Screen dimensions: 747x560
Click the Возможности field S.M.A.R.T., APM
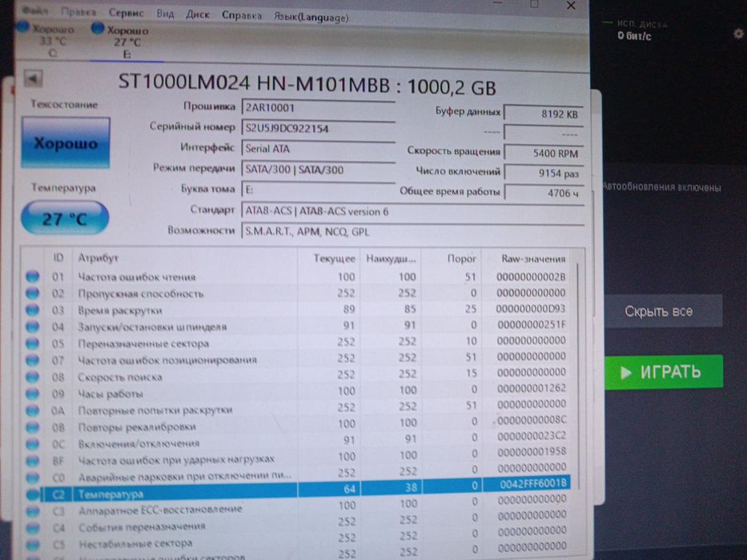click(412, 232)
